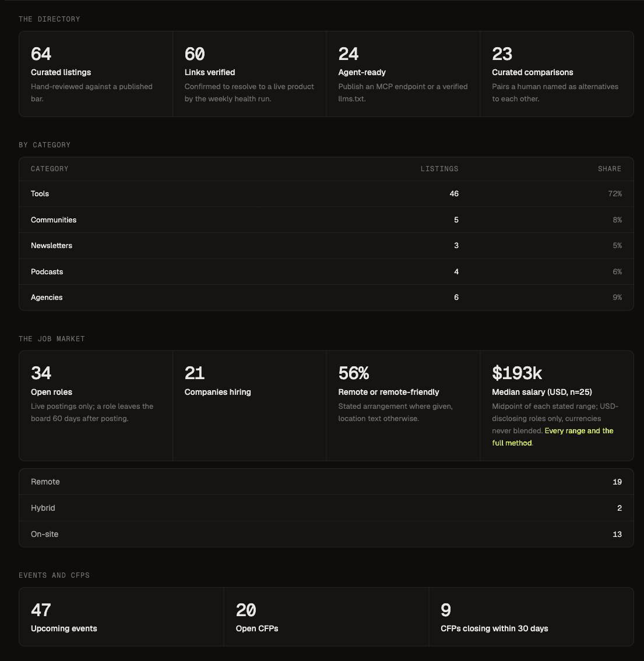Click the Tools category row label
The height and width of the screenshot is (661, 644).
coord(40,194)
